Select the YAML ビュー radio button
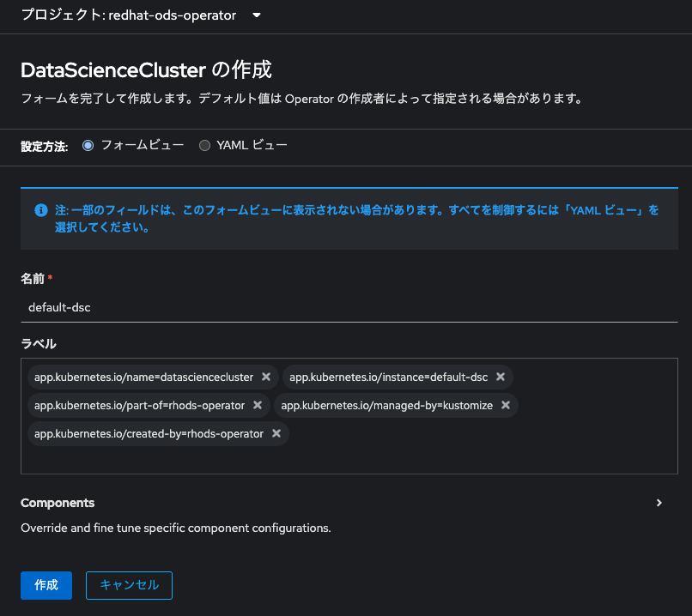This screenshot has height=616, width=692. [204, 146]
